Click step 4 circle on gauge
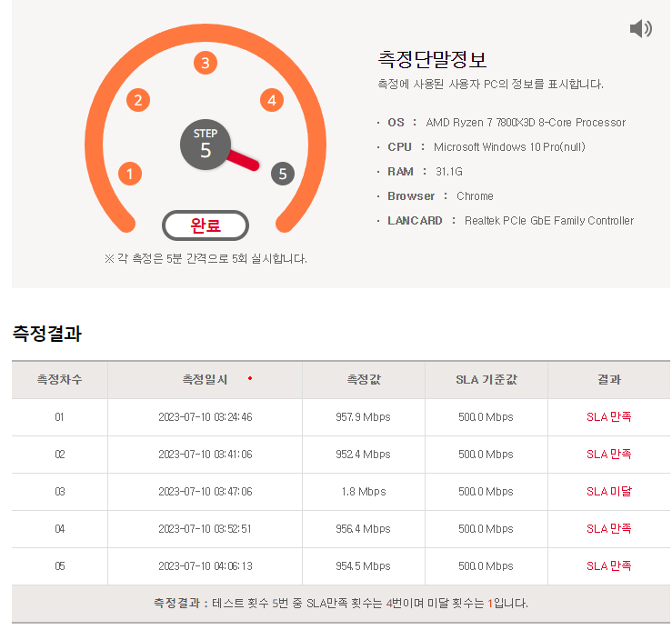This screenshot has height=630, width=672. click(271, 100)
